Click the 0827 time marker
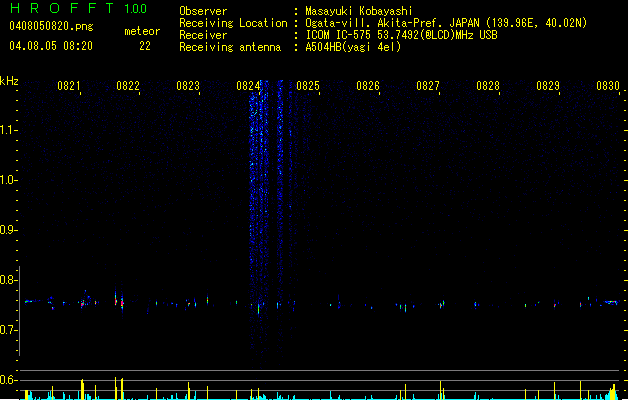Viewport: 629px width, 400px height. point(428,86)
